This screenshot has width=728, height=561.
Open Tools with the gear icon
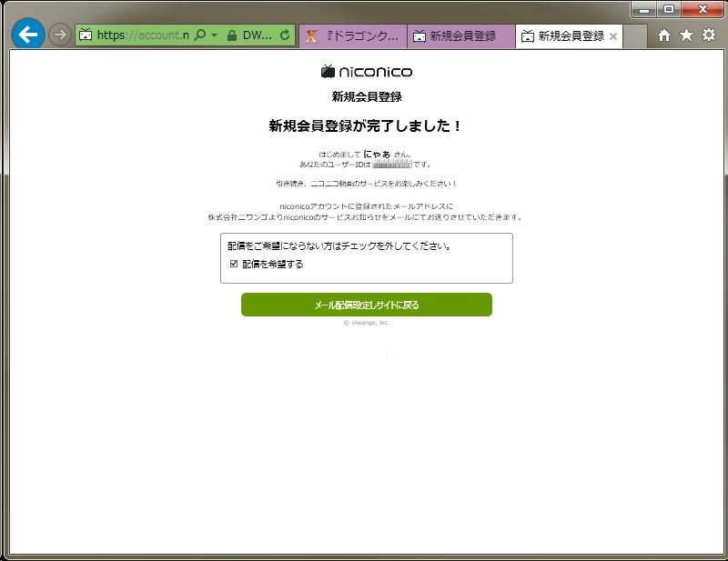tap(709, 35)
